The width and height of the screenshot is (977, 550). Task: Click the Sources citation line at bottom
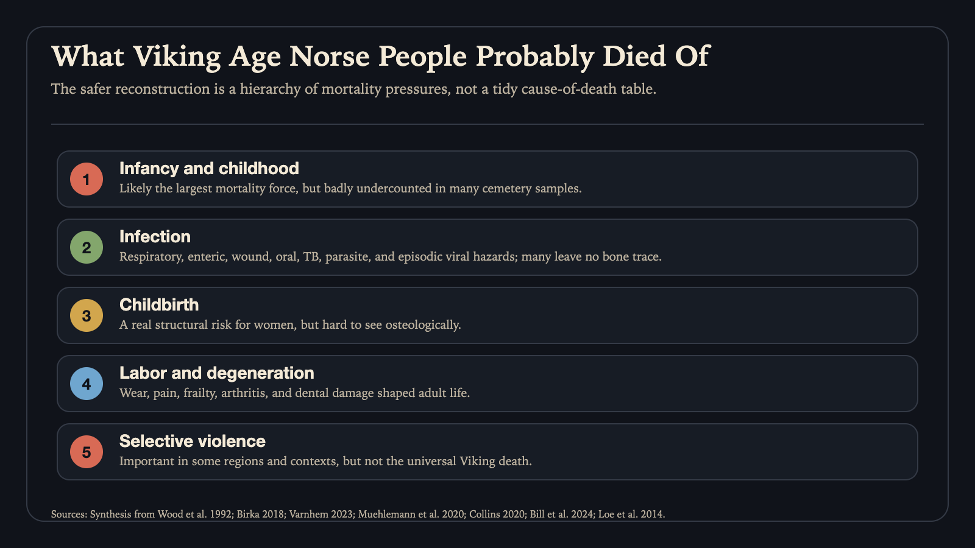358,514
